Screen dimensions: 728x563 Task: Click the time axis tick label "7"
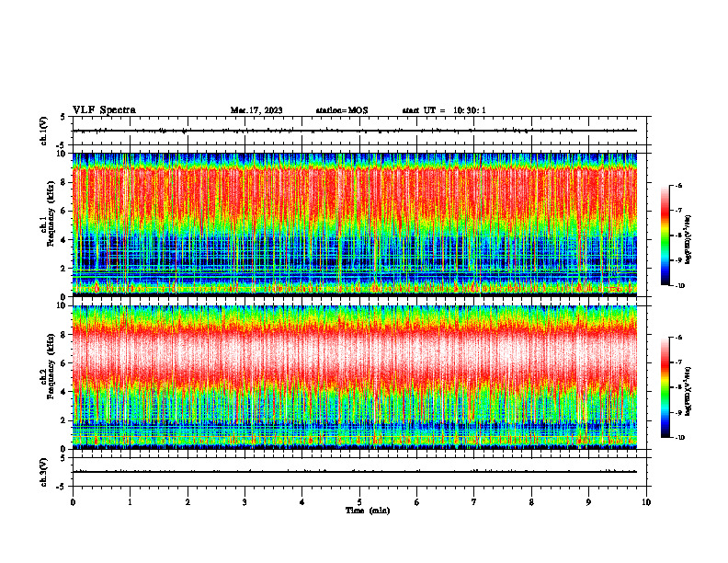coord(474,502)
